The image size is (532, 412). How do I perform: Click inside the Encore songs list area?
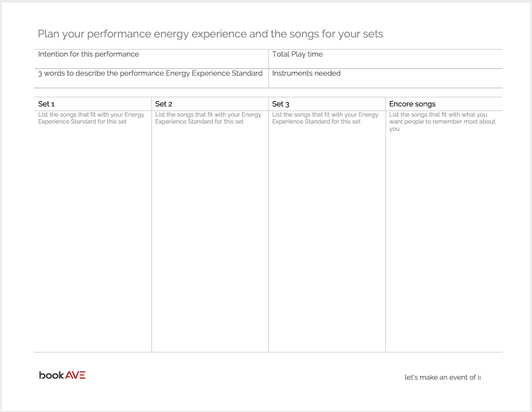(444, 241)
